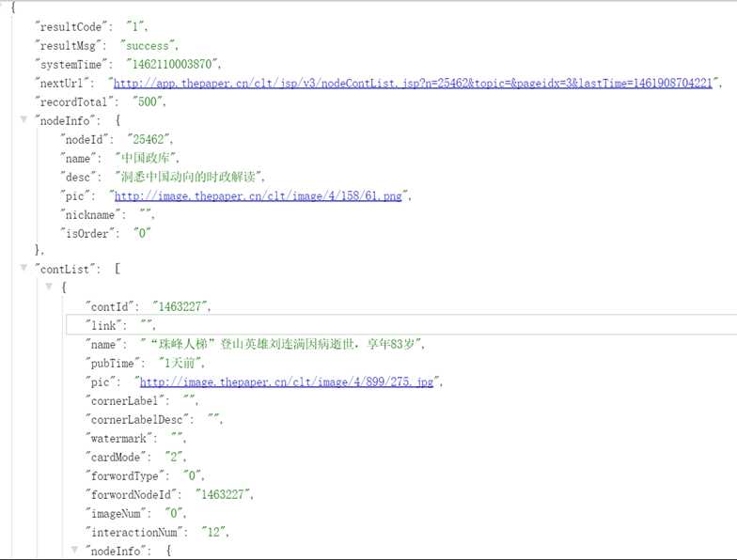
Task: Open the nextUrl nodeContList.jsp link
Action: [x=413, y=83]
